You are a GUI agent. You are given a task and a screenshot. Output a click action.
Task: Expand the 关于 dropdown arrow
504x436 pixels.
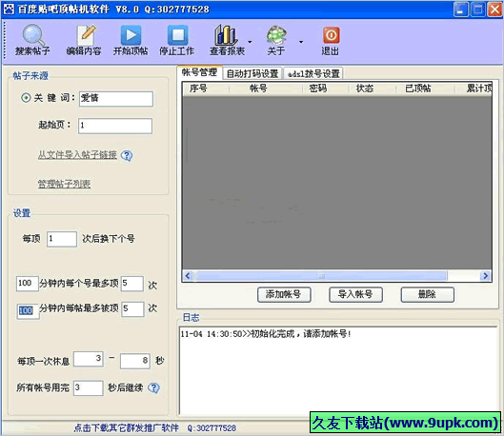coord(301,42)
